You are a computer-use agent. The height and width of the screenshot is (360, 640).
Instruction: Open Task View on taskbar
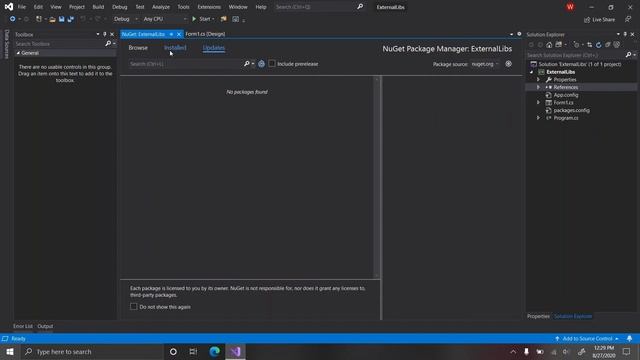(x=193, y=351)
